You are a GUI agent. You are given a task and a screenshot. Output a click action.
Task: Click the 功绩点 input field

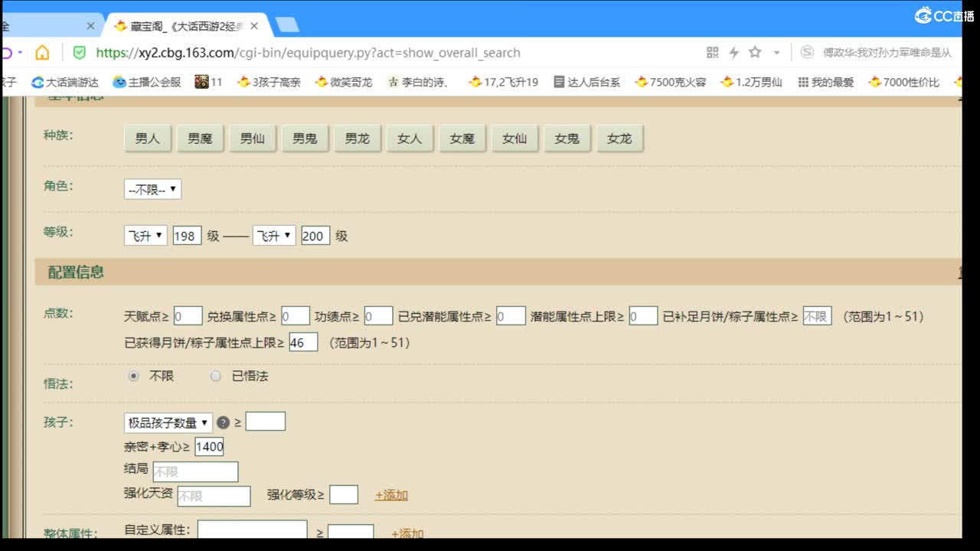point(378,316)
